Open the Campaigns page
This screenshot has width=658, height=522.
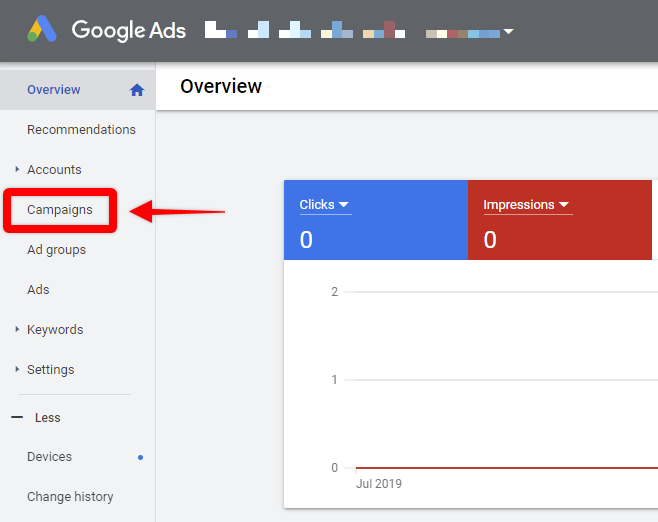[60, 210]
